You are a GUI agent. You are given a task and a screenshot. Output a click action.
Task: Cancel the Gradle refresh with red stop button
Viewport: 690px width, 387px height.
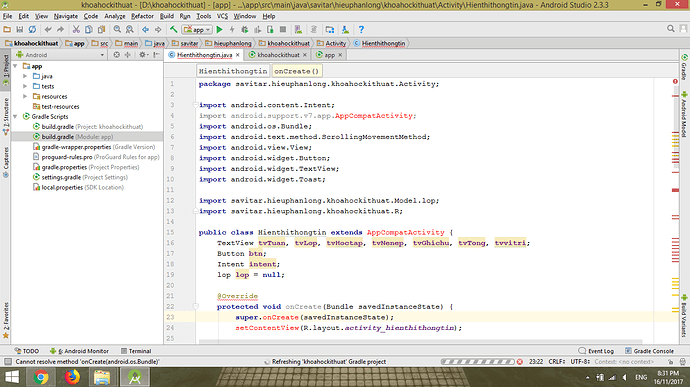pyautogui.click(x=520, y=361)
